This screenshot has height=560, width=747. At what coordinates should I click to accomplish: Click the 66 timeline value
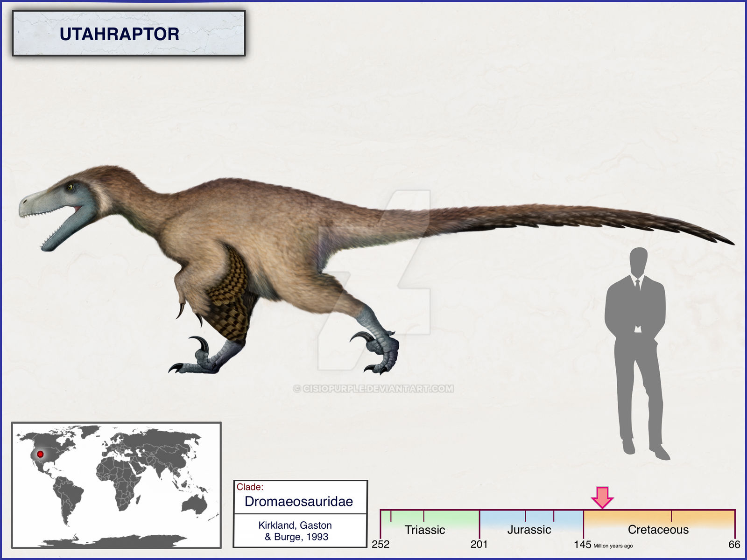(x=734, y=544)
